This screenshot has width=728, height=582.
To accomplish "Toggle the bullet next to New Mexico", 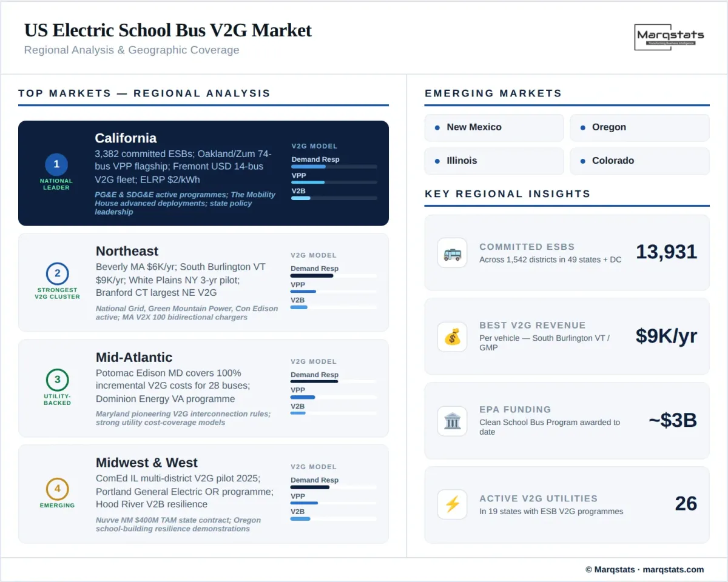I will [x=439, y=127].
